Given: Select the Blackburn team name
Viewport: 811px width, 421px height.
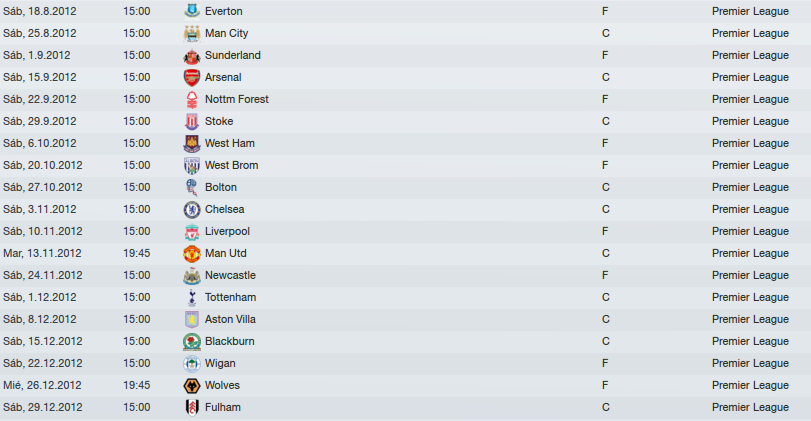Looking at the screenshot, I should click(230, 341).
